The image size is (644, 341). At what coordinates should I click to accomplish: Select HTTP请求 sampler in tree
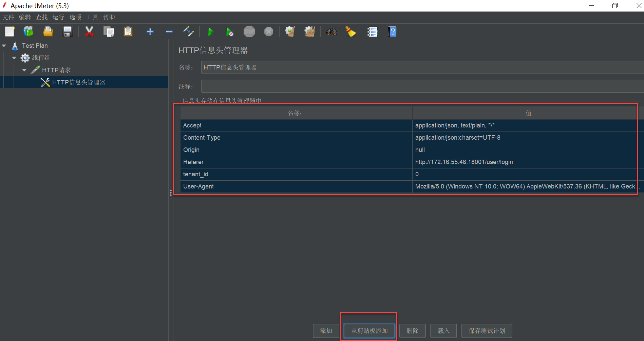click(56, 70)
